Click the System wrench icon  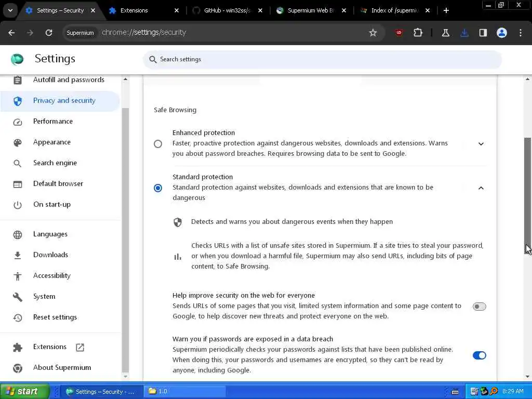(x=17, y=297)
